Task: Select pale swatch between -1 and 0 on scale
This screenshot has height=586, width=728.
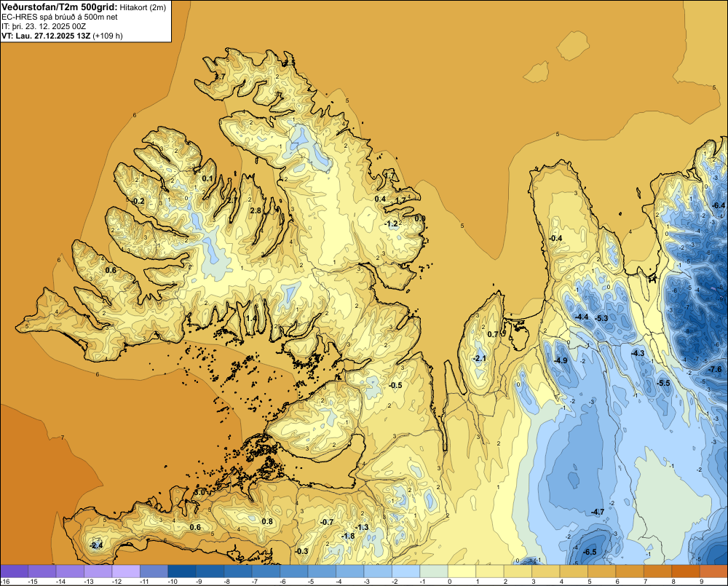Action: click(x=434, y=571)
